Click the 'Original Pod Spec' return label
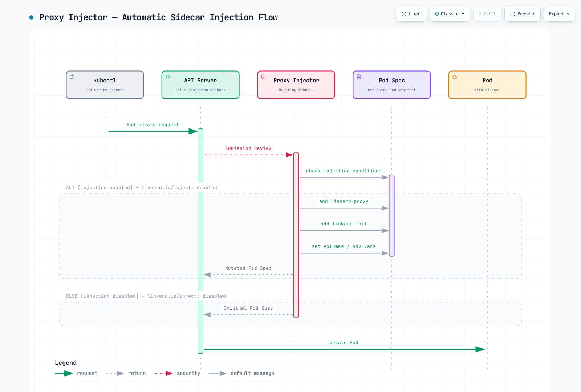Viewport: 581px width, 392px height. (248, 308)
